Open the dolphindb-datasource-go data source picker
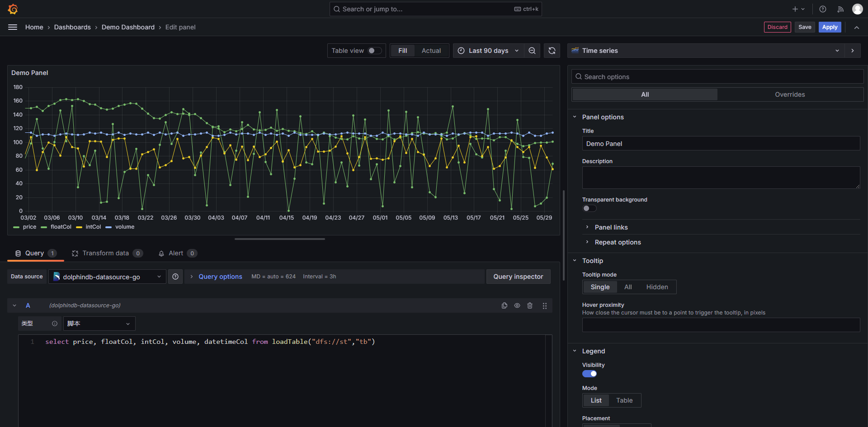This screenshot has height=427, width=868. click(107, 277)
